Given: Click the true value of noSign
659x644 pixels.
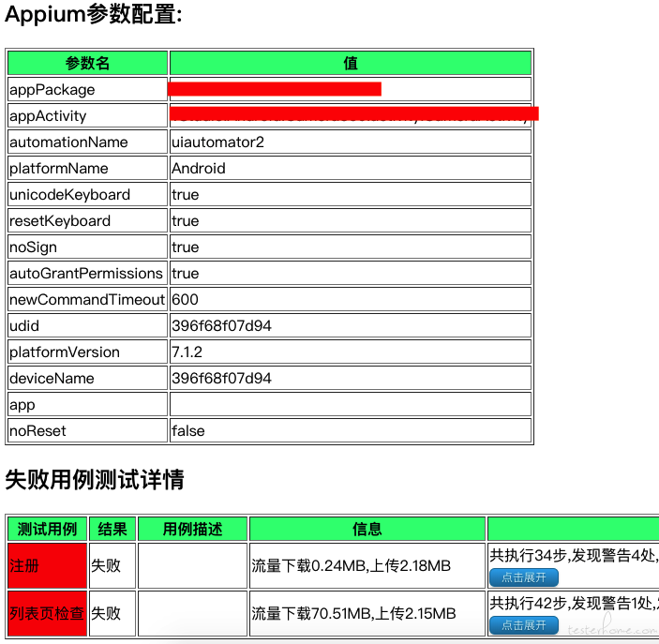Looking at the screenshot, I should [351, 247].
